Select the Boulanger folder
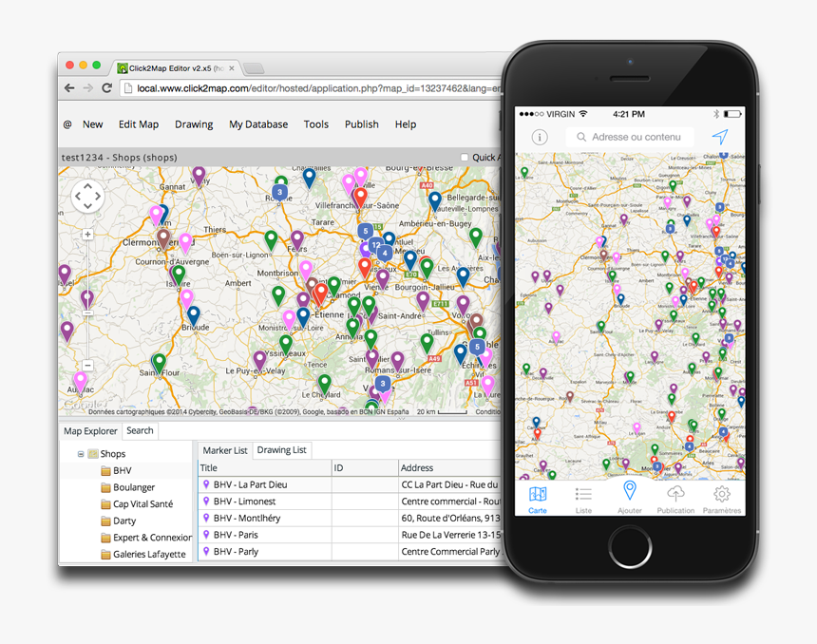817x644 pixels. pos(127,487)
